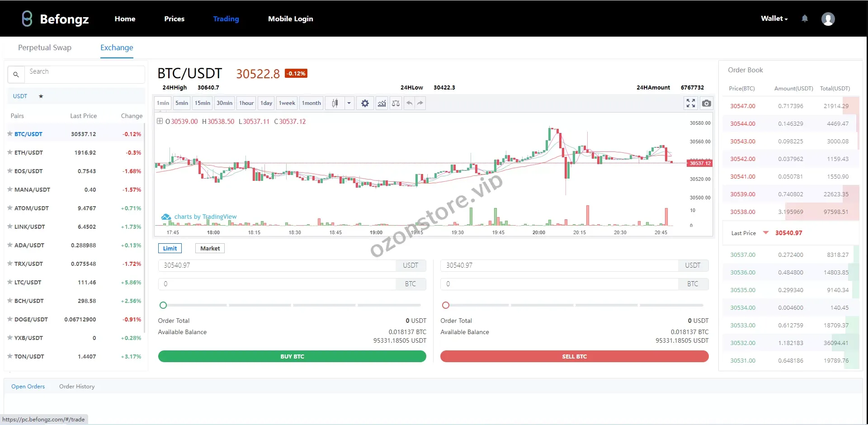Open the Order History tab
The height and width of the screenshot is (425, 868).
point(77,387)
